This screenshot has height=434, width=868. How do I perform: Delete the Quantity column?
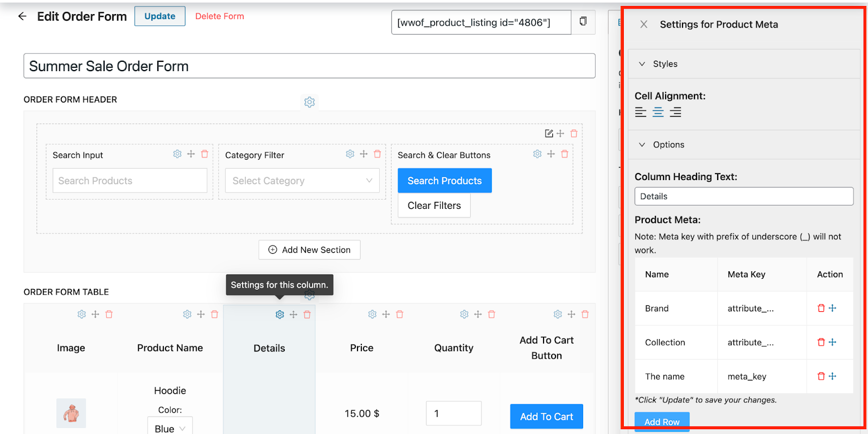click(492, 314)
